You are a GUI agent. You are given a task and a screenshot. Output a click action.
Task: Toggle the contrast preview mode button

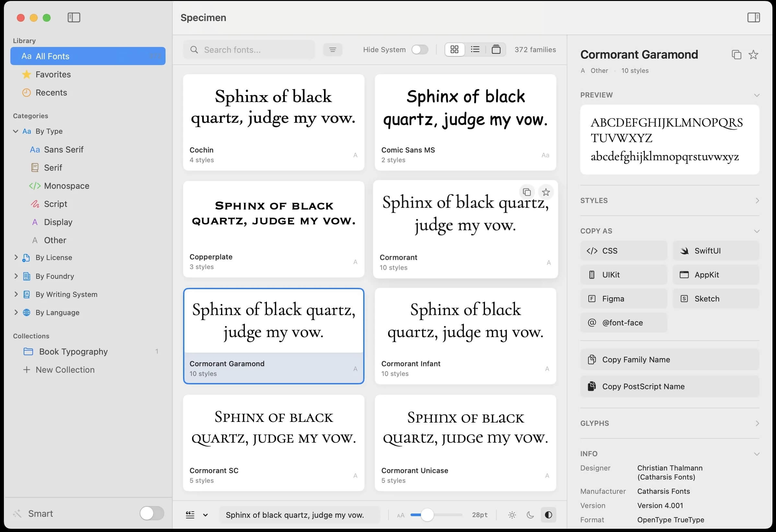(x=548, y=515)
